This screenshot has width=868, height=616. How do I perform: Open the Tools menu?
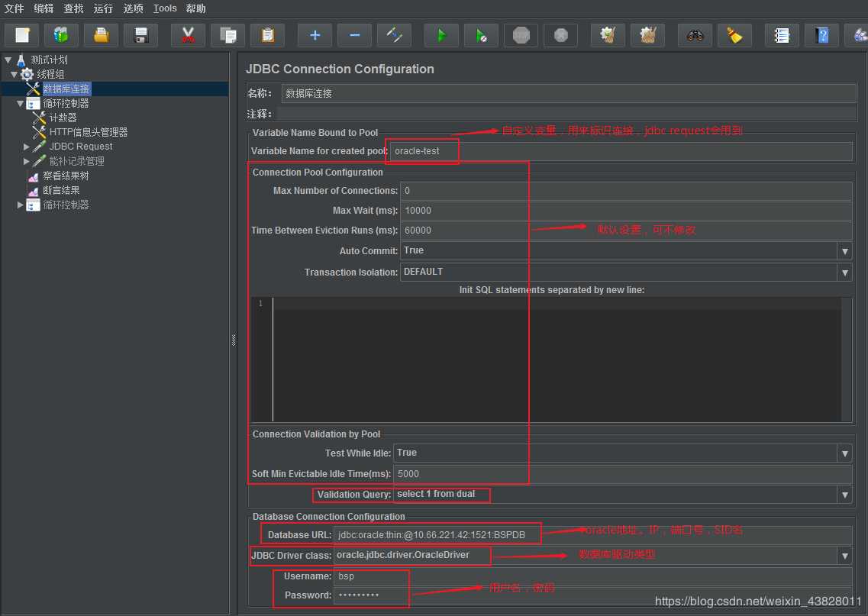point(165,8)
